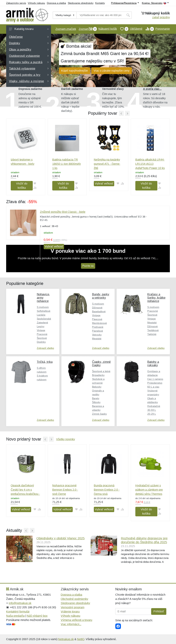The width and height of the screenshot is (176, 644).
Task: Click compare bars icon on Nešmýka product
Action: click(x=122, y=183)
